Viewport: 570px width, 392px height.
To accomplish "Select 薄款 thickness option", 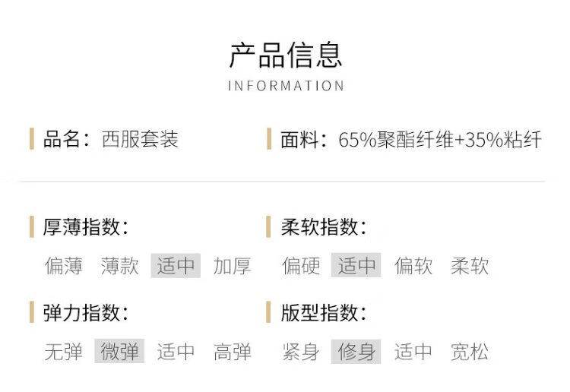I will pyautogui.click(x=120, y=266).
